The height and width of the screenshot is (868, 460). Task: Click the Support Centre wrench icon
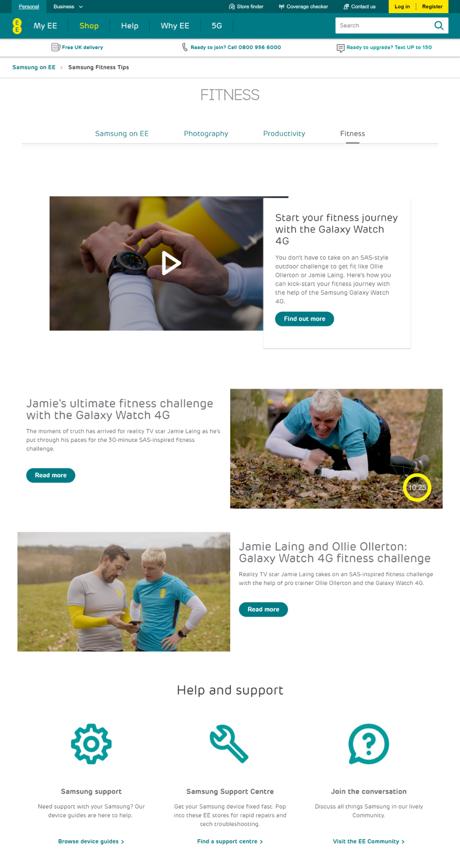pos(229,744)
